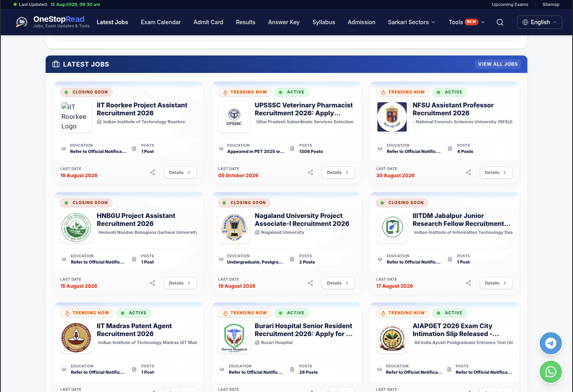
Task: Click the OneStopRead logo
Action: [x=53, y=22]
